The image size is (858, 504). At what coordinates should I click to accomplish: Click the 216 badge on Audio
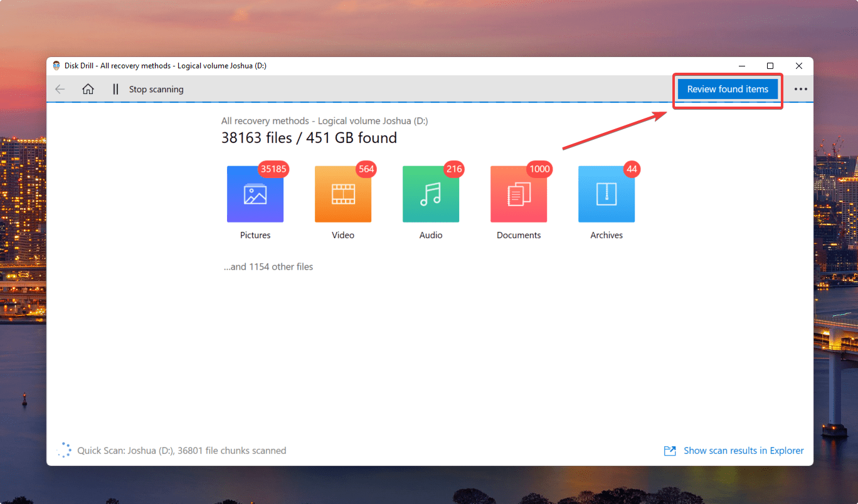(454, 169)
